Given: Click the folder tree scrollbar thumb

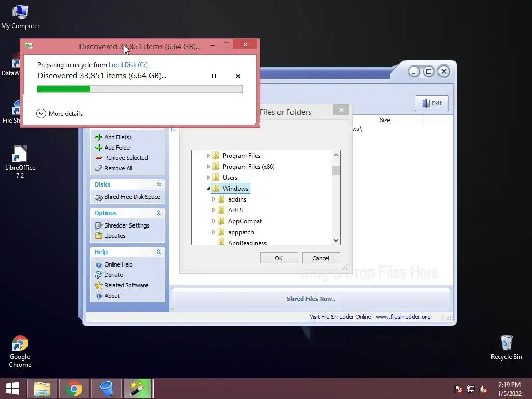Looking at the screenshot, I should 336,170.
